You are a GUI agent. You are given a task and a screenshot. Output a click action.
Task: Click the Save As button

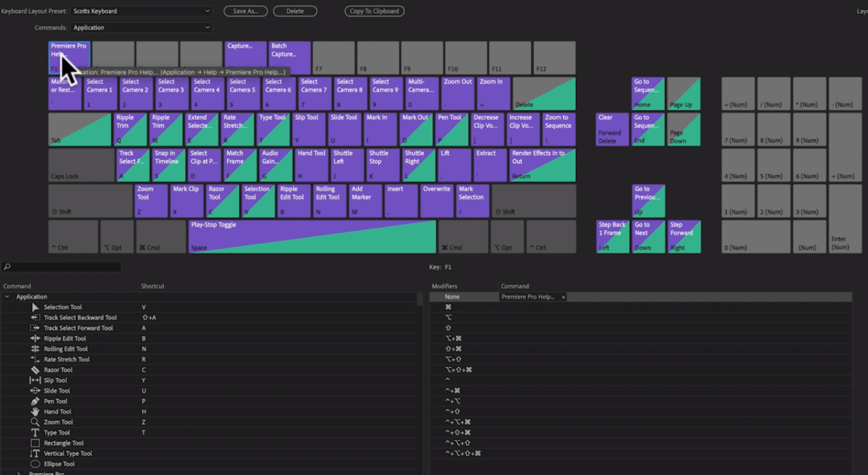coord(245,11)
